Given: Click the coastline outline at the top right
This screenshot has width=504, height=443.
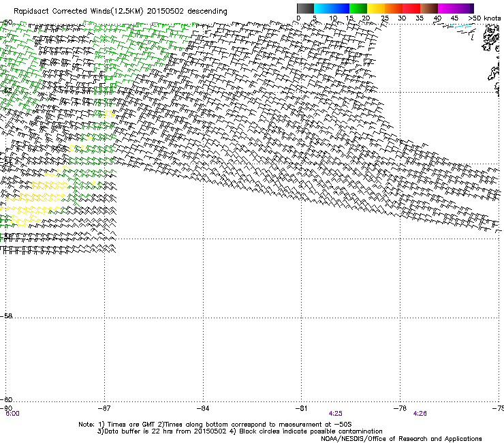Looking at the screenshot, I should coord(491,38).
